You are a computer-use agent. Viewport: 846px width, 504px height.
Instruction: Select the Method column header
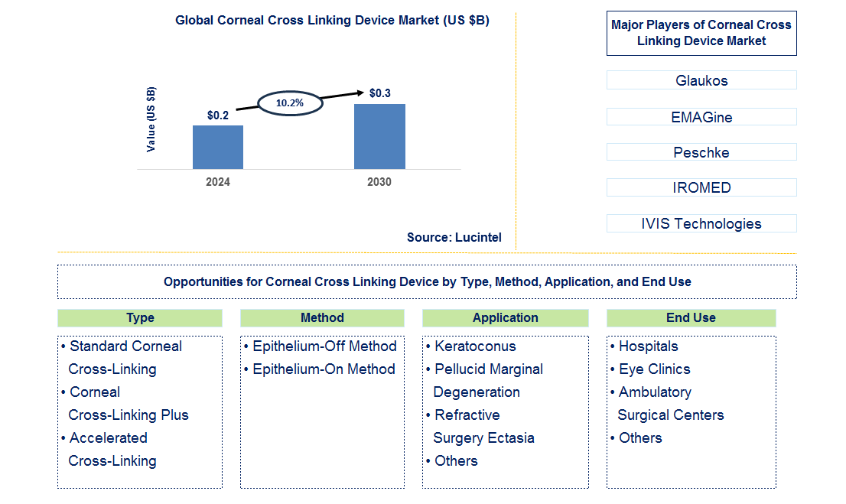(322, 317)
